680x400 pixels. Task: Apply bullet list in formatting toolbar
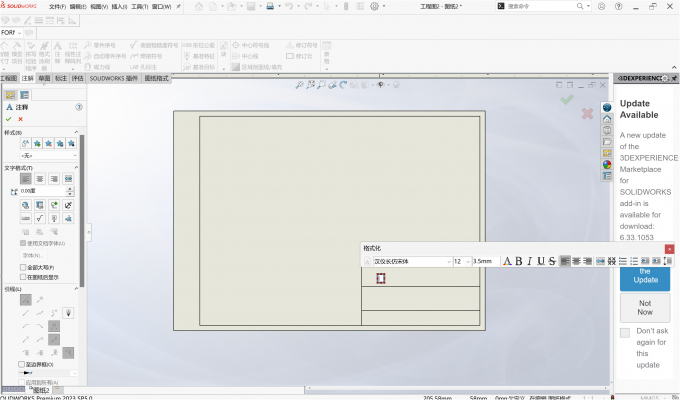(623, 261)
